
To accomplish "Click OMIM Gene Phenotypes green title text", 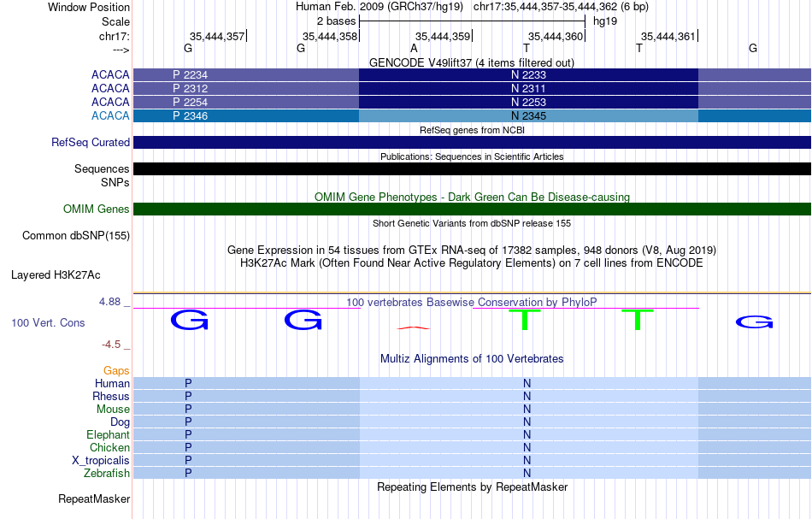I will pos(473,197).
